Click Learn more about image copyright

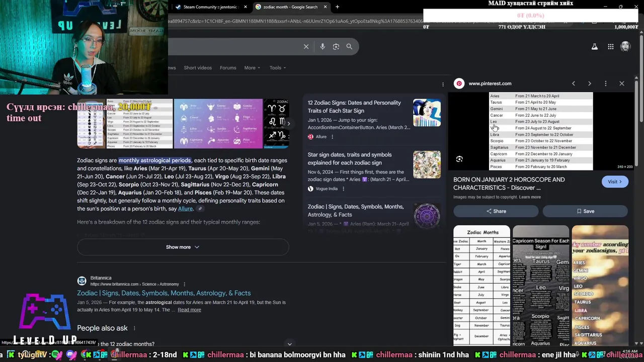(530, 197)
